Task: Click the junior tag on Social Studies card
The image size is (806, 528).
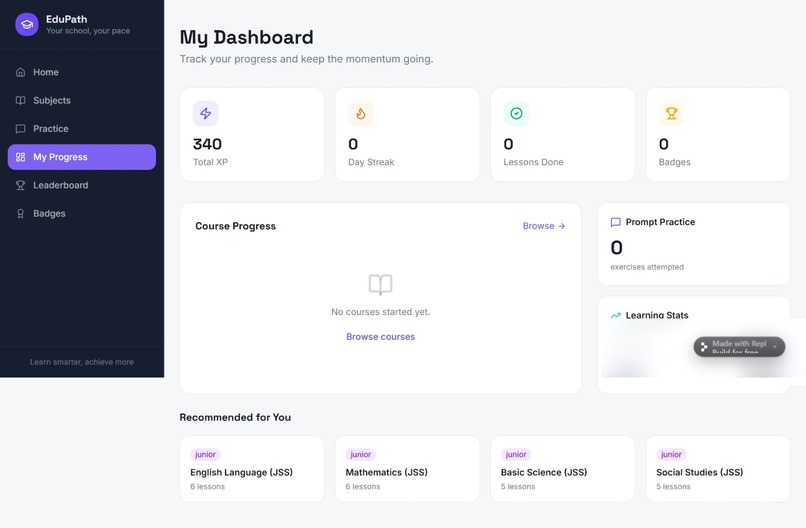Action: [671, 454]
